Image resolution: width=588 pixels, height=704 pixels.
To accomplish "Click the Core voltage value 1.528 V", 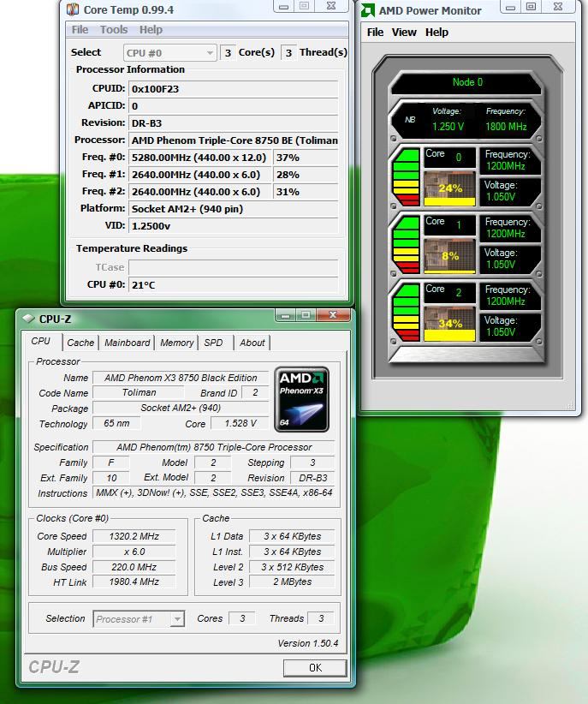I will click(x=241, y=423).
